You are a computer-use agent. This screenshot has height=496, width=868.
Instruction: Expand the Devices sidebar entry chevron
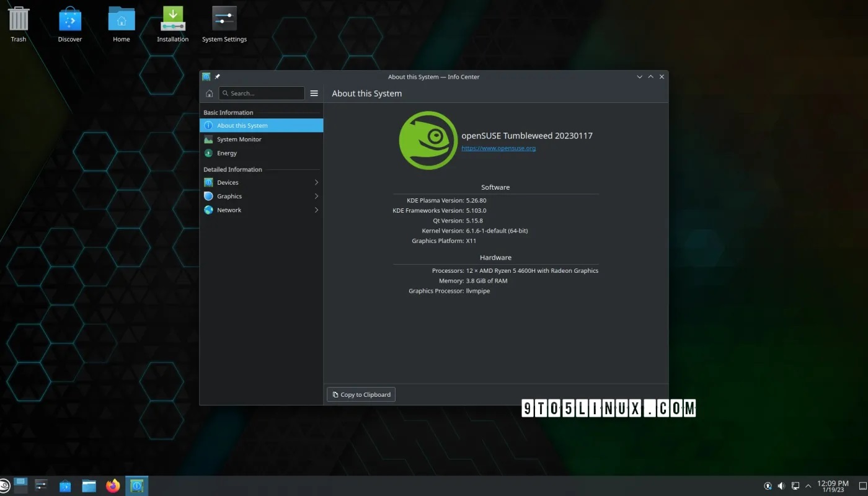317,182
